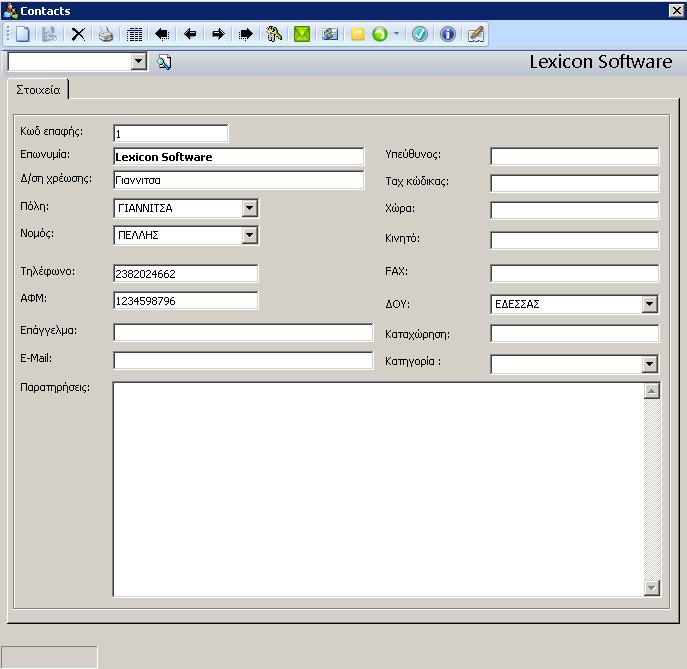The width and height of the screenshot is (687, 669).
Task: Open the blue info icon
Action: pyautogui.click(x=448, y=34)
